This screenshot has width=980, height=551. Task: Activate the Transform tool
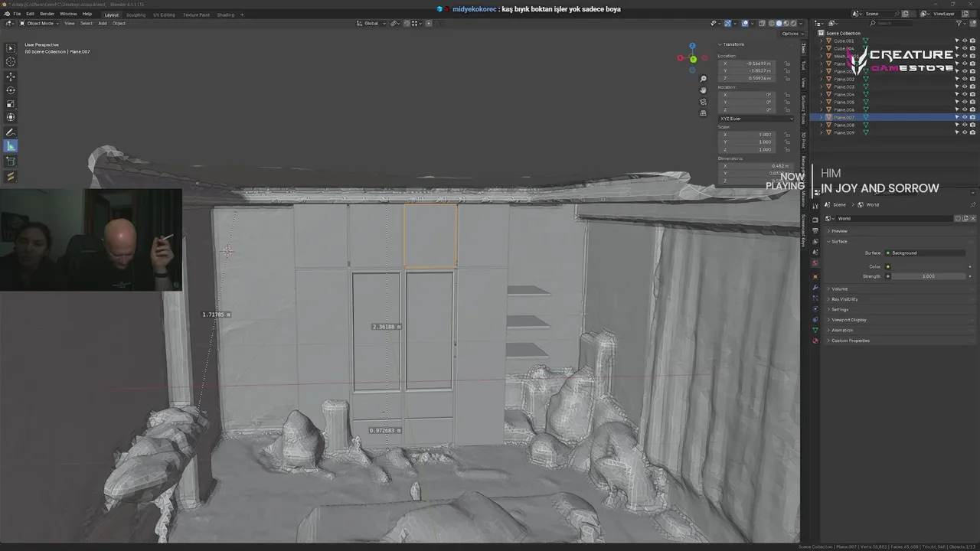tap(11, 117)
